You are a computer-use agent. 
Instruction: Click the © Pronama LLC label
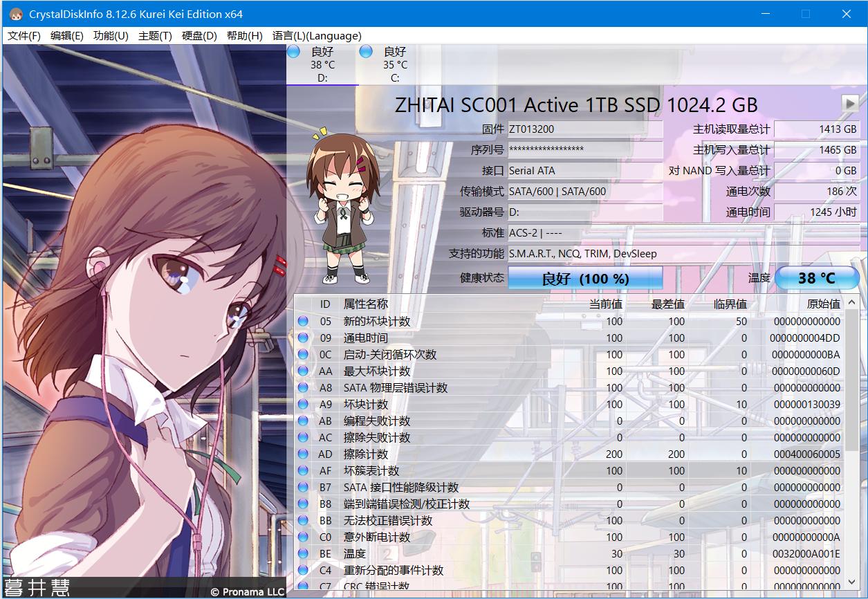click(247, 591)
